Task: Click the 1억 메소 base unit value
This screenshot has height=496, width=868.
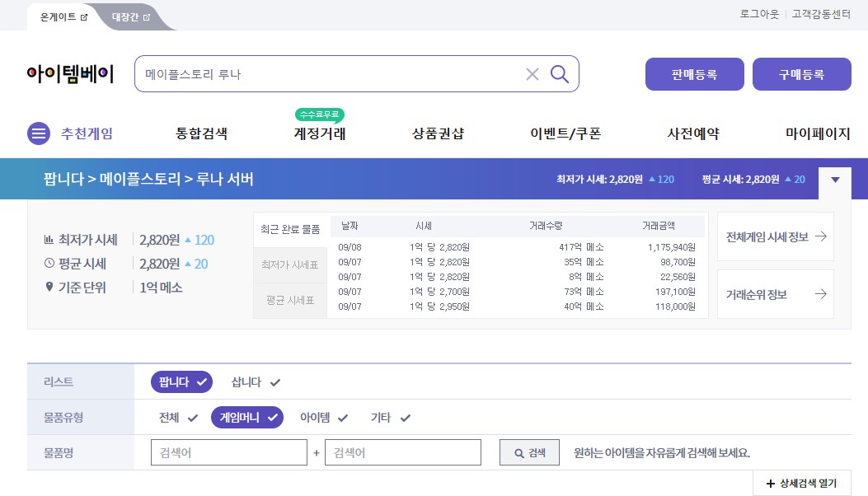Action: 161,288
